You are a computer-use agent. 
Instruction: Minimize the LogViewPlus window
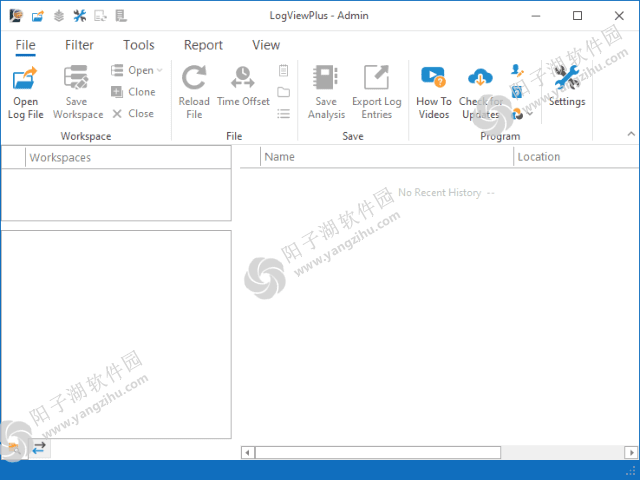click(536, 16)
